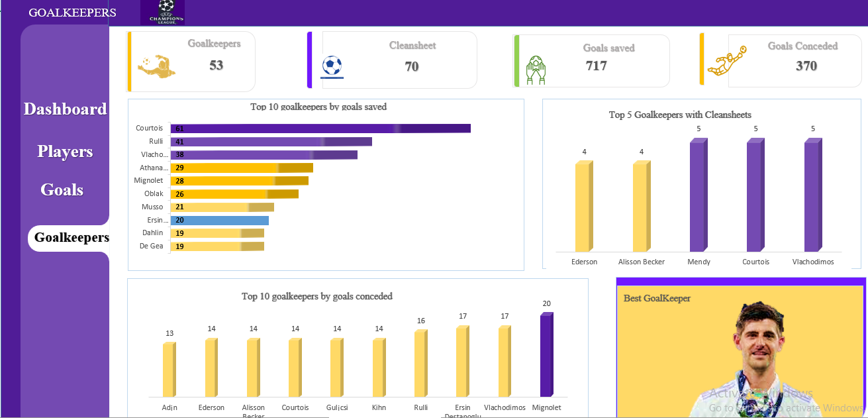Image resolution: width=868 pixels, height=418 pixels.
Task: Click the Kihn column in conceded chart
Action: 379,368
